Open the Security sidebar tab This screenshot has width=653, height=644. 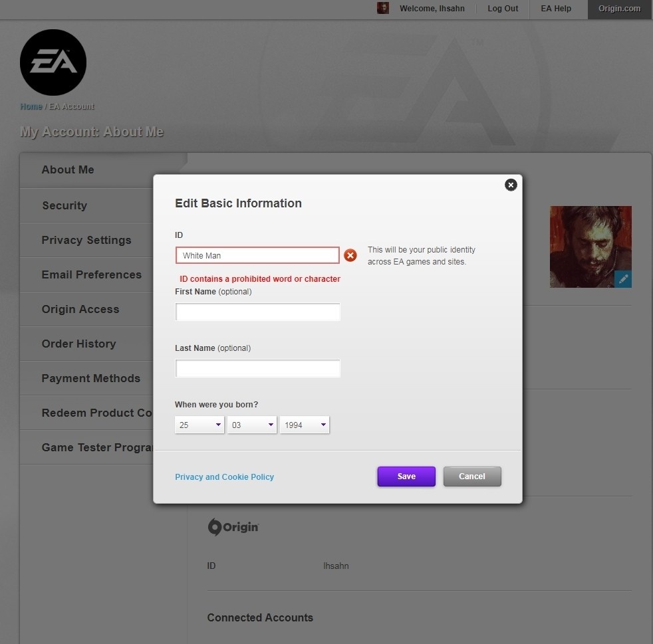point(65,205)
